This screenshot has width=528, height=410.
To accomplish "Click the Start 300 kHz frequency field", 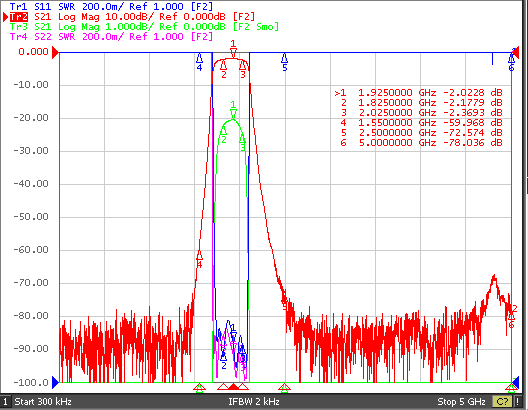I will (43, 402).
